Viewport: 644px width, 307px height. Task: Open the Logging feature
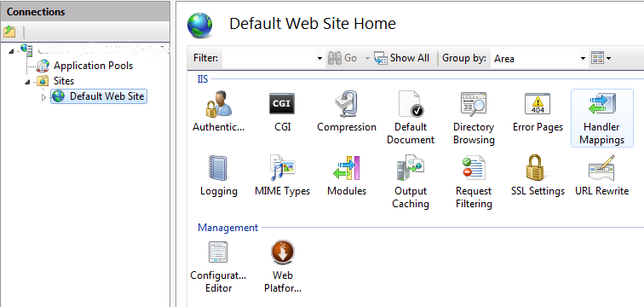point(218,176)
